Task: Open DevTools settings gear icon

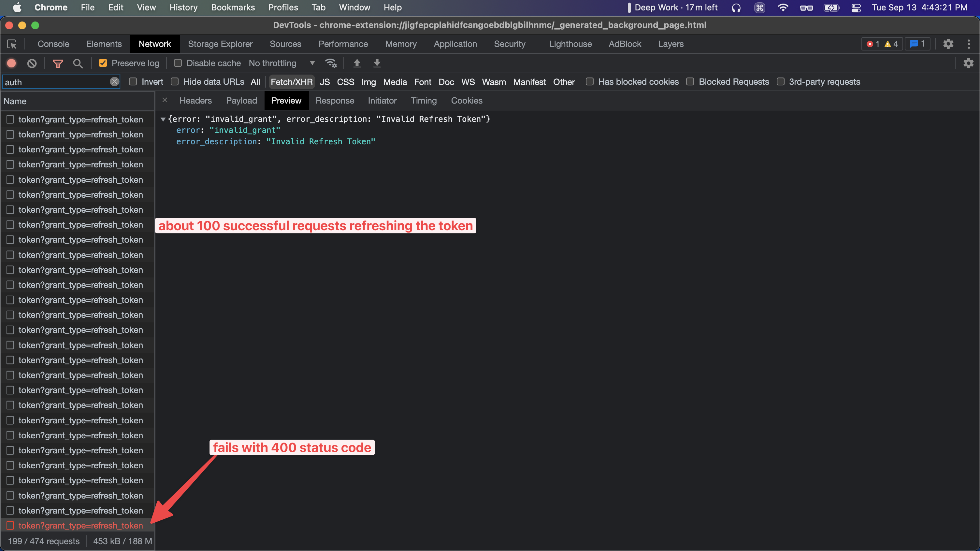Action: pyautogui.click(x=948, y=44)
